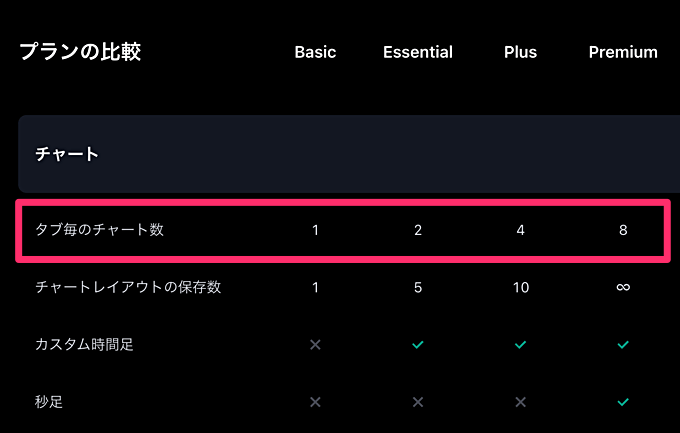
Task: Click the Basic cross icon for 秒足
Action: pos(315,402)
